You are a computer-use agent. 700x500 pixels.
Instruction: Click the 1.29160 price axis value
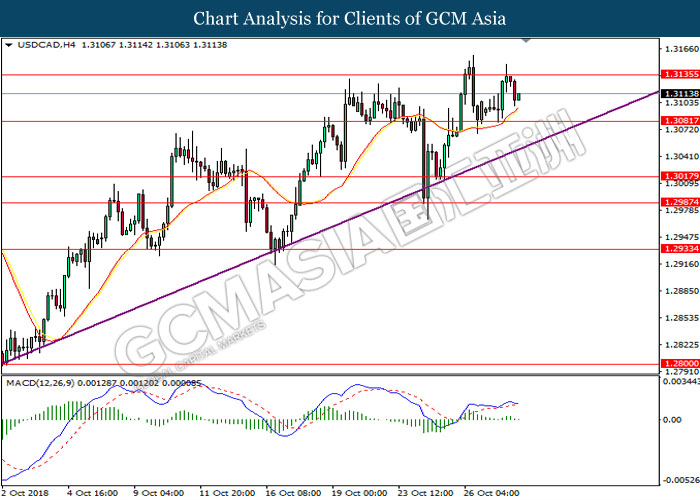[681, 264]
